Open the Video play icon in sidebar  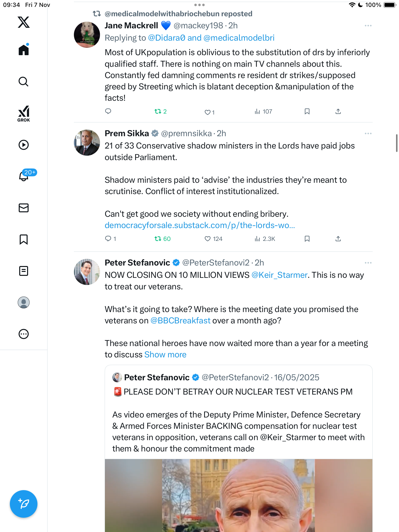tap(24, 145)
